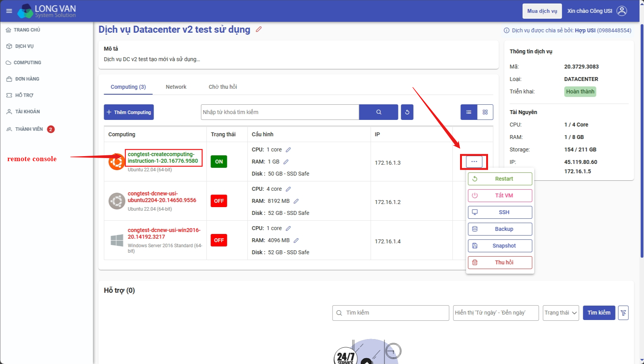Click IP 172.16.1.2 cell
Image resolution: width=644 pixels, height=364 pixels.
click(x=387, y=202)
